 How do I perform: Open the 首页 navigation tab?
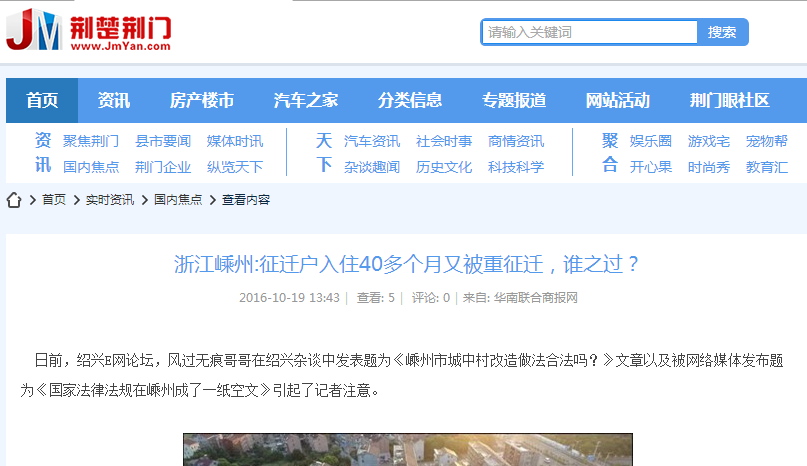pyautogui.click(x=42, y=100)
